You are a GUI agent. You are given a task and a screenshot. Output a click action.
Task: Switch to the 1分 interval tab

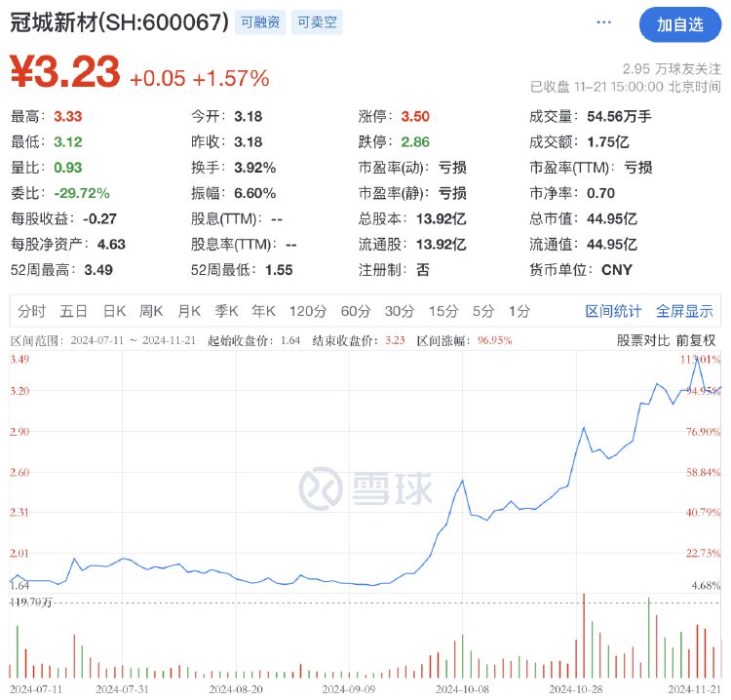(519, 311)
